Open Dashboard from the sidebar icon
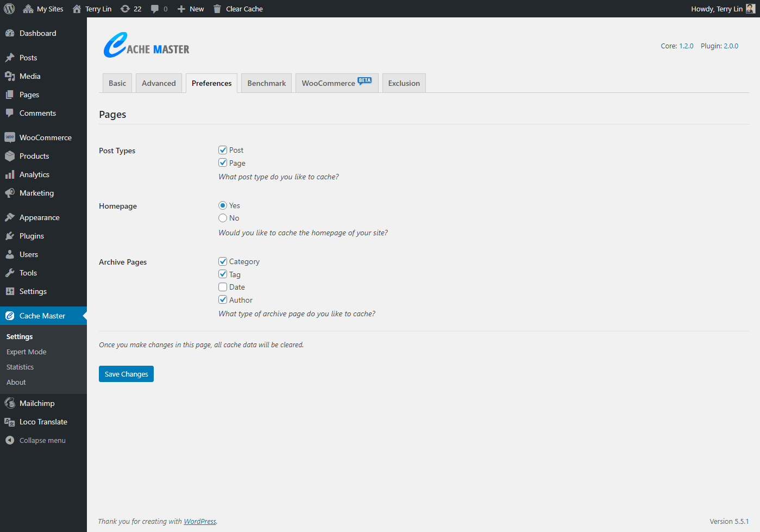This screenshot has width=760, height=532. click(10, 33)
